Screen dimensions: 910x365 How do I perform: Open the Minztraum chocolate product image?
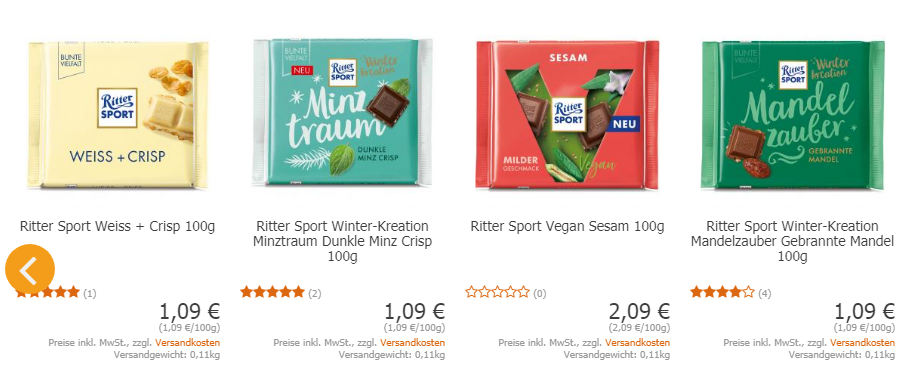[x=342, y=113]
